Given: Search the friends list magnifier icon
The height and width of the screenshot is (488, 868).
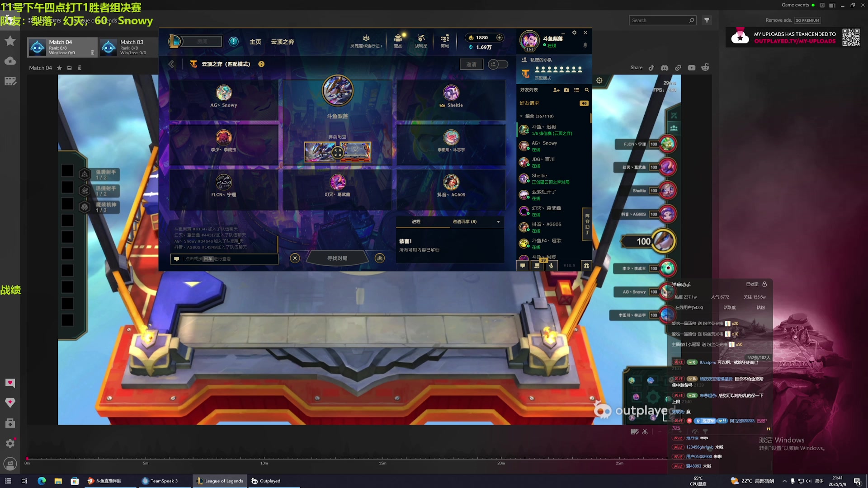Looking at the screenshot, I should tap(587, 90).
